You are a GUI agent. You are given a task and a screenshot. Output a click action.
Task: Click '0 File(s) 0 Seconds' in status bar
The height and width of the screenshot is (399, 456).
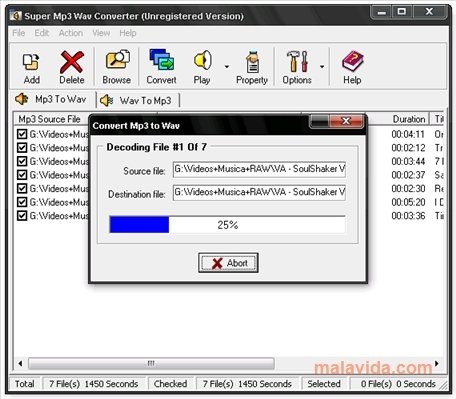tap(398, 384)
